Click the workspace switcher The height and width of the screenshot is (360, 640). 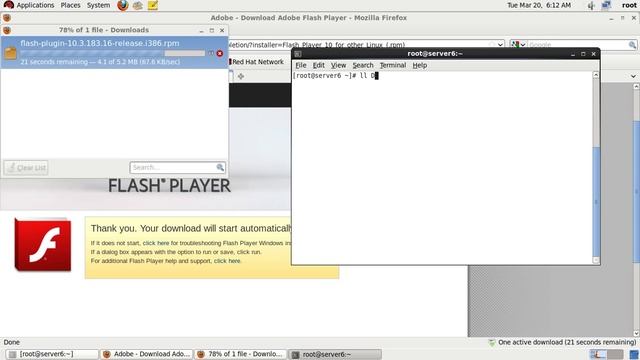point(607,354)
